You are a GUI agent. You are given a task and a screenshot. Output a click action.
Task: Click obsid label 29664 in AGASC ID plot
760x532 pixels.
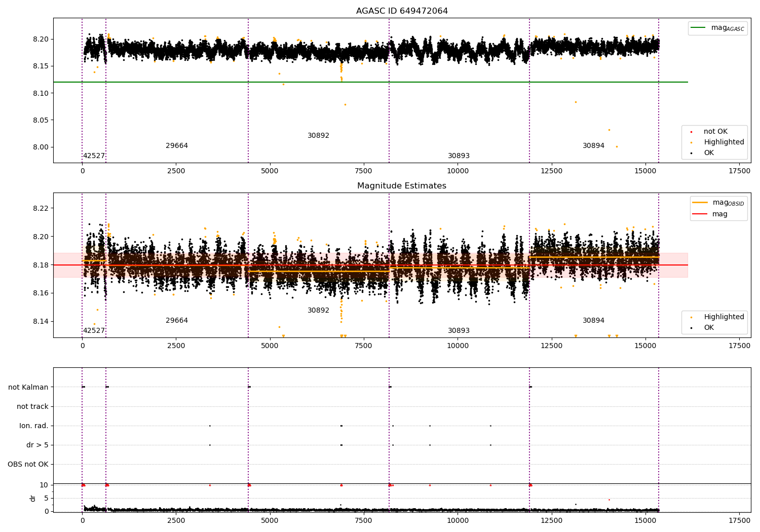tap(177, 146)
